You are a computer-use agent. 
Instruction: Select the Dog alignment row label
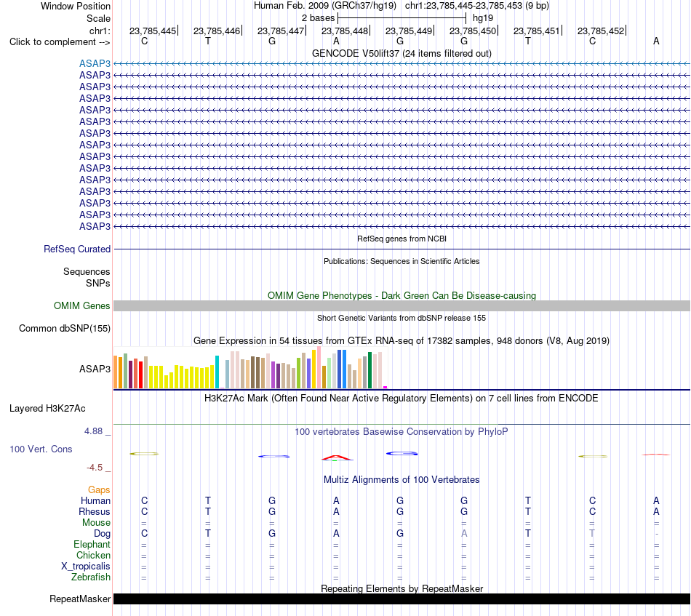(x=102, y=534)
